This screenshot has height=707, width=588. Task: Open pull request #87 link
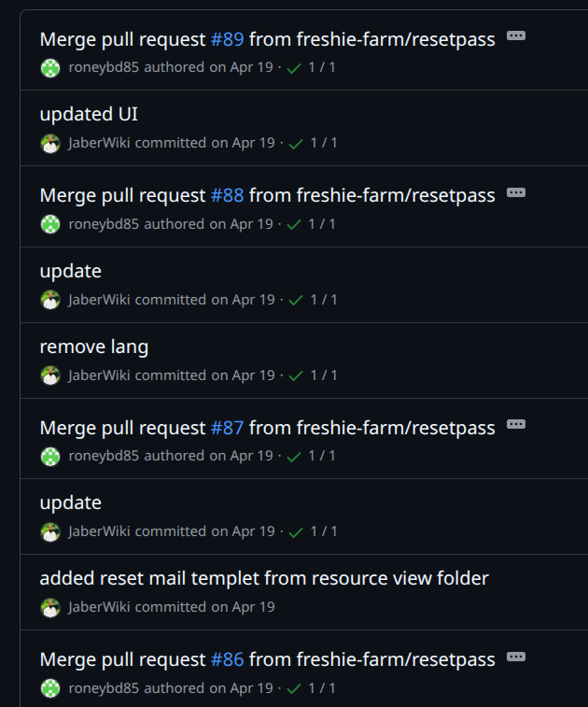click(x=227, y=428)
